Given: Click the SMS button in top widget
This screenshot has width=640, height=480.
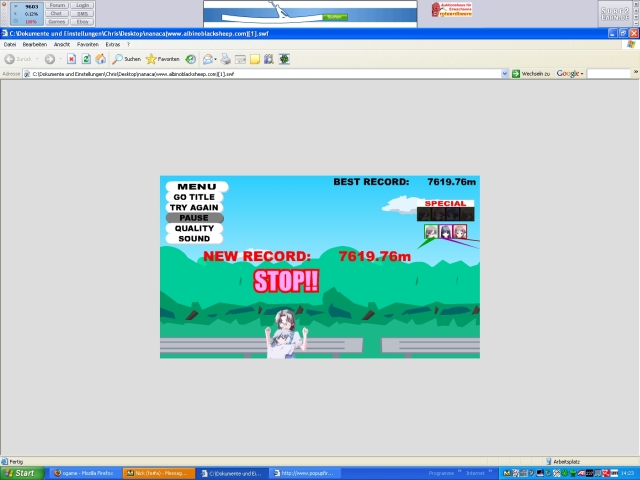Looking at the screenshot, I should (x=82, y=13).
